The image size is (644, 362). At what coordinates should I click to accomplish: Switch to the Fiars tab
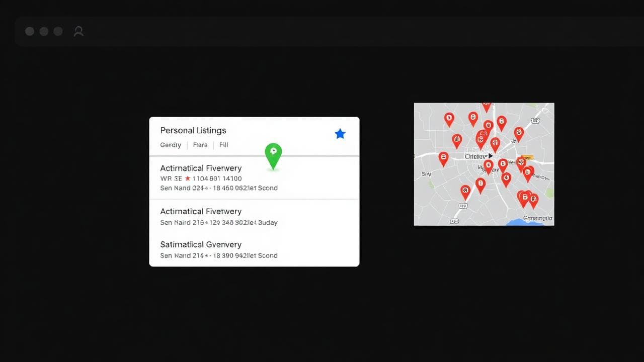200,145
